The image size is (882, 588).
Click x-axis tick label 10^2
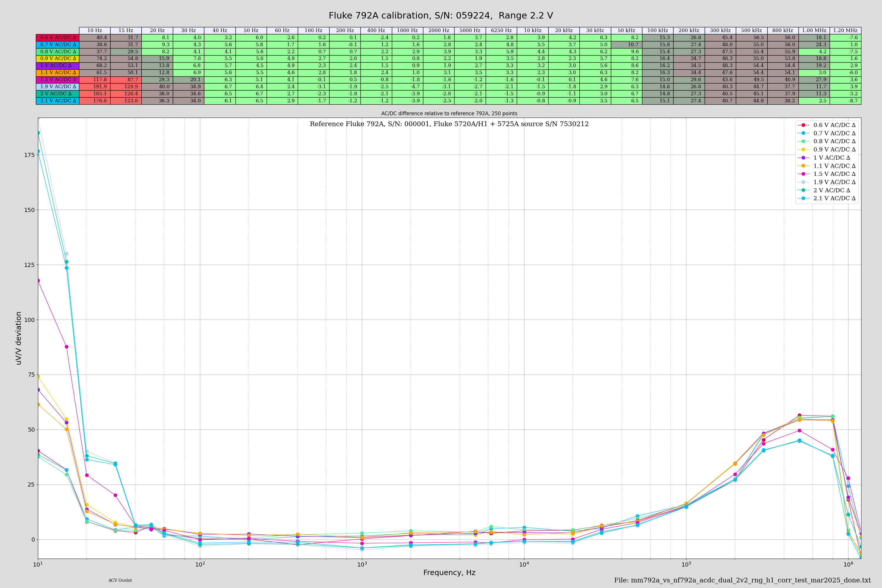click(x=200, y=564)
